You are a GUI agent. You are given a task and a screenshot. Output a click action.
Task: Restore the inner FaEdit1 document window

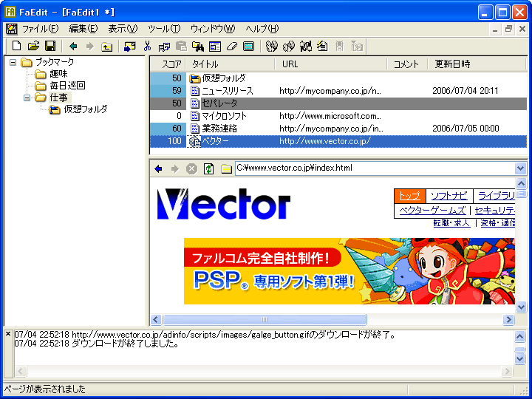tap(508, 29)
